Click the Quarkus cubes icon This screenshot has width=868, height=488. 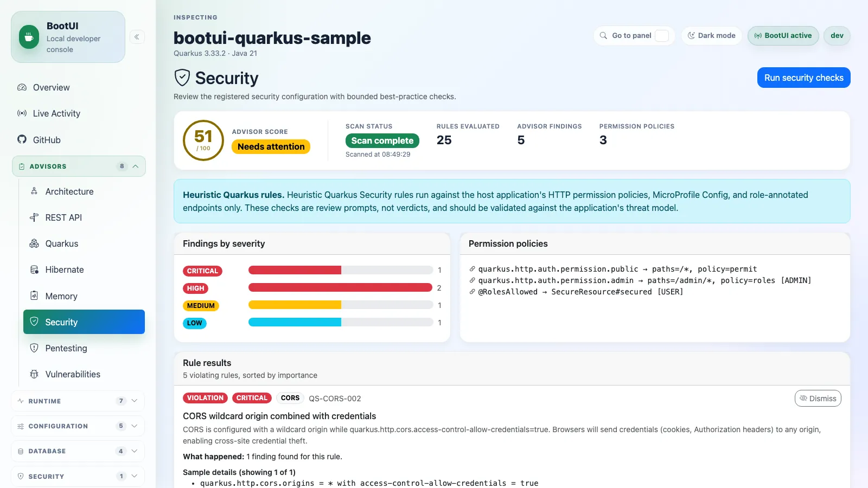coord(34,243)
